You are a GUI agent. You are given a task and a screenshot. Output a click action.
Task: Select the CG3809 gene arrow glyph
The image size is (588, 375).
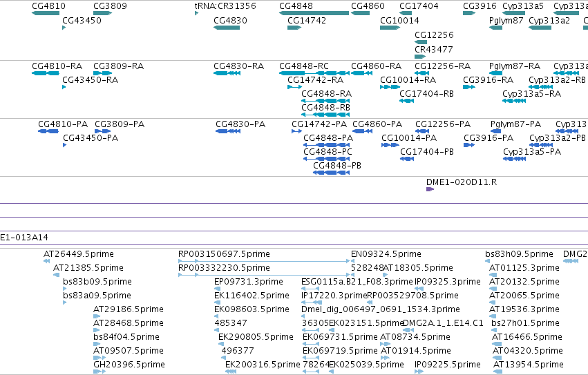[x=103, y=13]
